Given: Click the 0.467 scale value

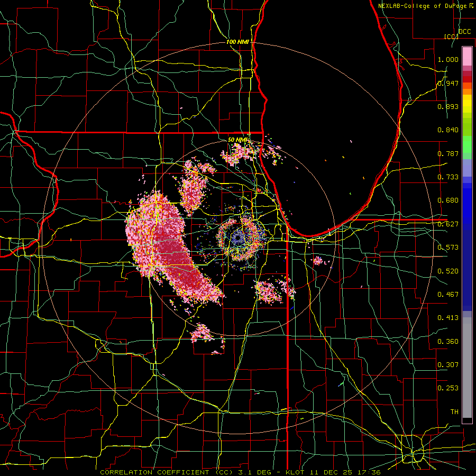Looking at the screenshot, I should [x=448, y=295].
